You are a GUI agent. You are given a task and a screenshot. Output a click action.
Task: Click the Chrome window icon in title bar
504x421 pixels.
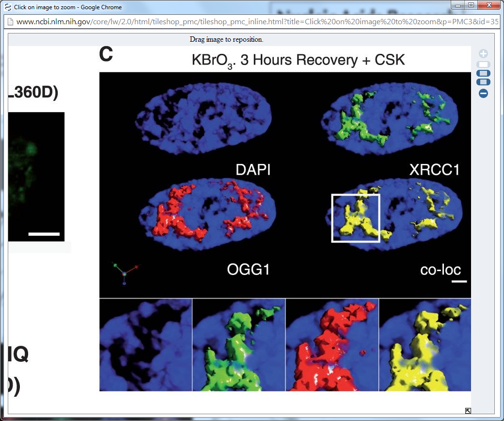click(7, 7)
